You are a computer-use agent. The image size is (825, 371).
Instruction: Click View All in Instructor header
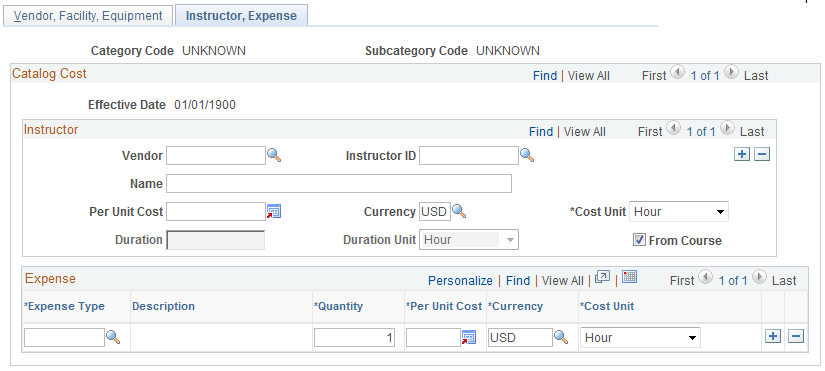pyautogui.click(x=585, y=132)
